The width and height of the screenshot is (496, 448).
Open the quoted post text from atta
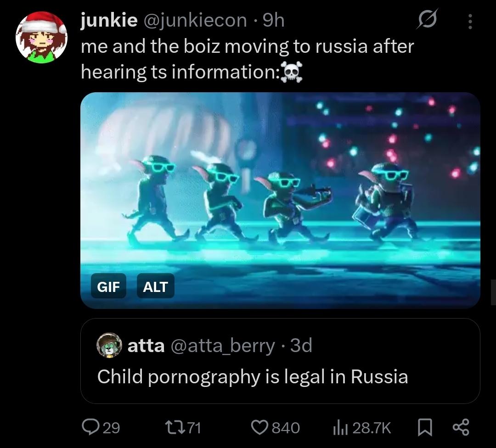(x=253, y=376)
